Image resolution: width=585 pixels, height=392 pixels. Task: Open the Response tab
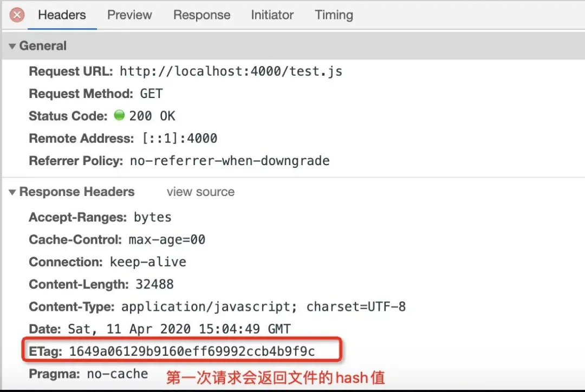[202, 15]
